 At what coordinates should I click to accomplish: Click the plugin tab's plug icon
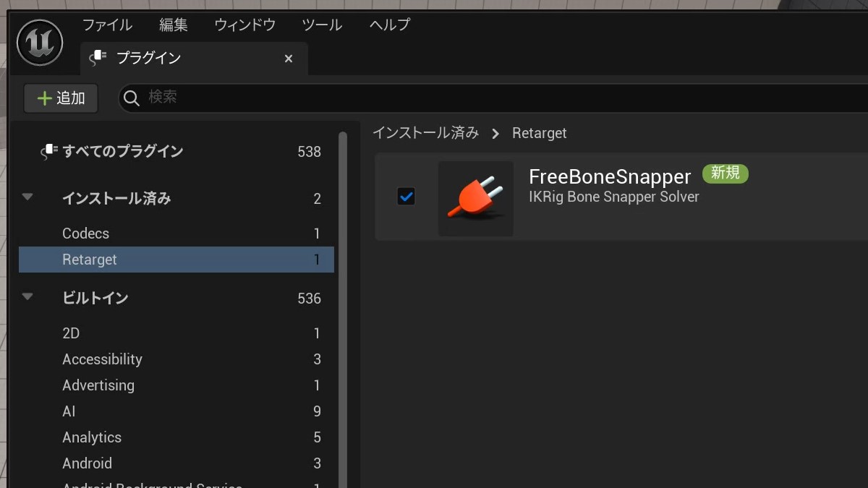98,58
